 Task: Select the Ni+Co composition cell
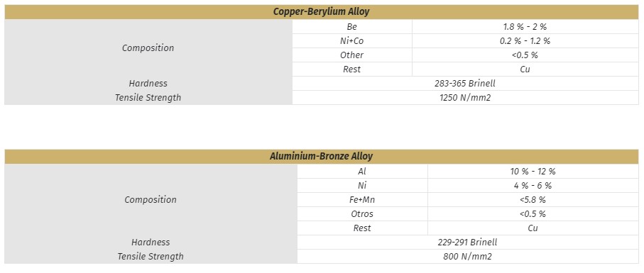352,41
